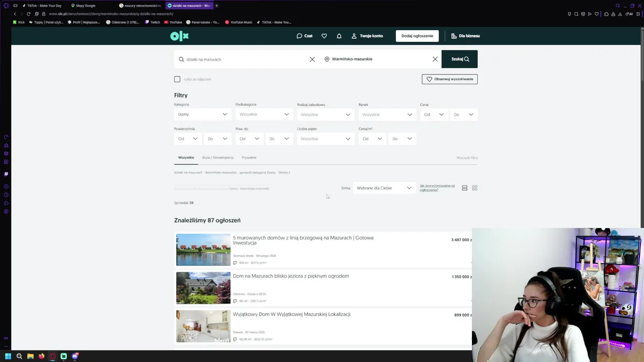Image resolution: width=644 pixels, height=362 pixels.
Task: Open browser extensions icon
Action: point(606,14)
